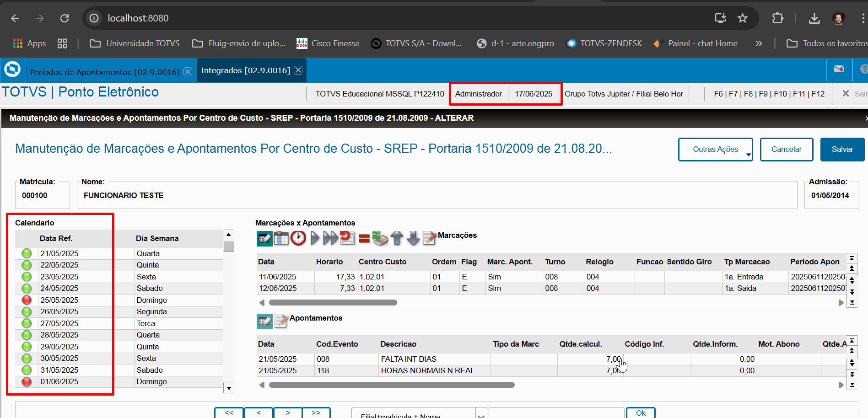
Task: Open the TOTVS logo menu icon
Action: [12, 70]
